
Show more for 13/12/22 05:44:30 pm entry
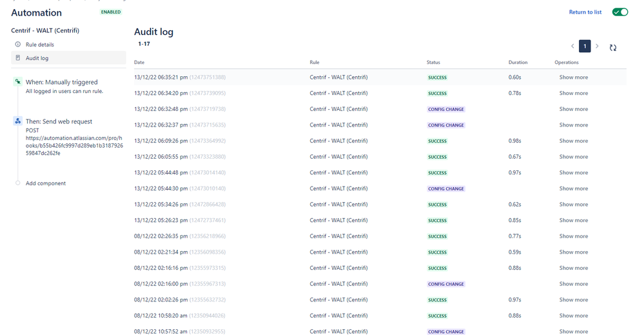click(573, 188)
